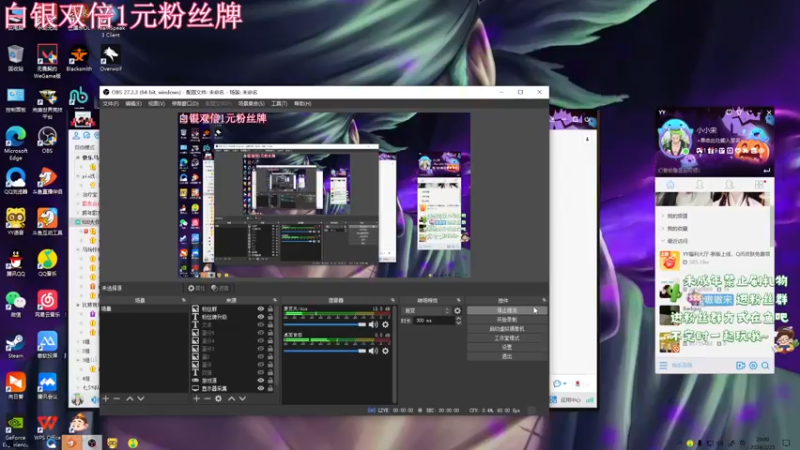Click YY window apps grid tab icon
Screen dimensions: 800x450
coord(759,185)
